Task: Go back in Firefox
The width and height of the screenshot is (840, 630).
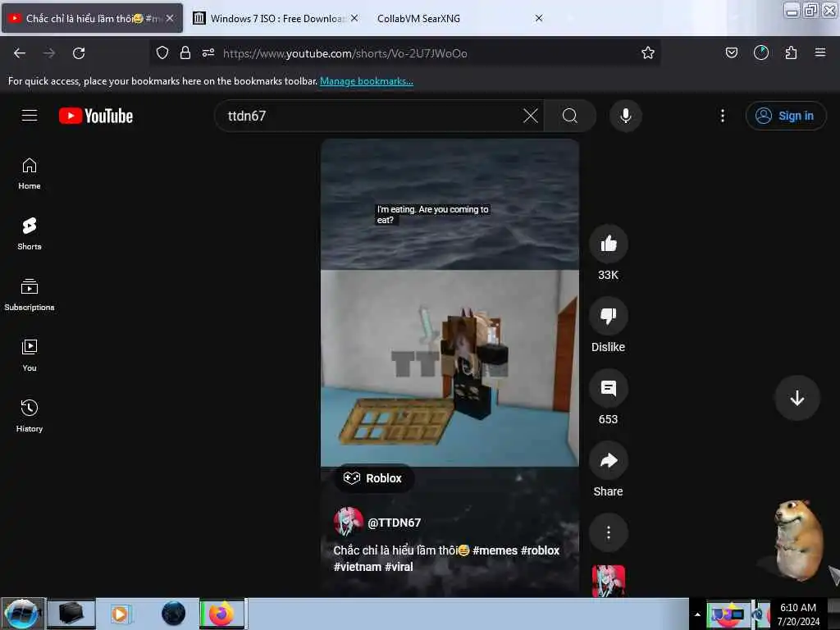Action: click(20, 53)
